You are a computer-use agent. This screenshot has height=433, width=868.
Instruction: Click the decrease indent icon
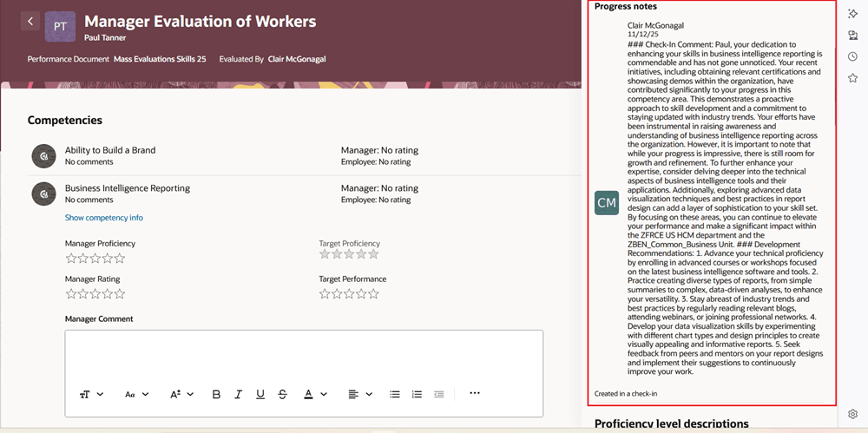pos(439,394)
